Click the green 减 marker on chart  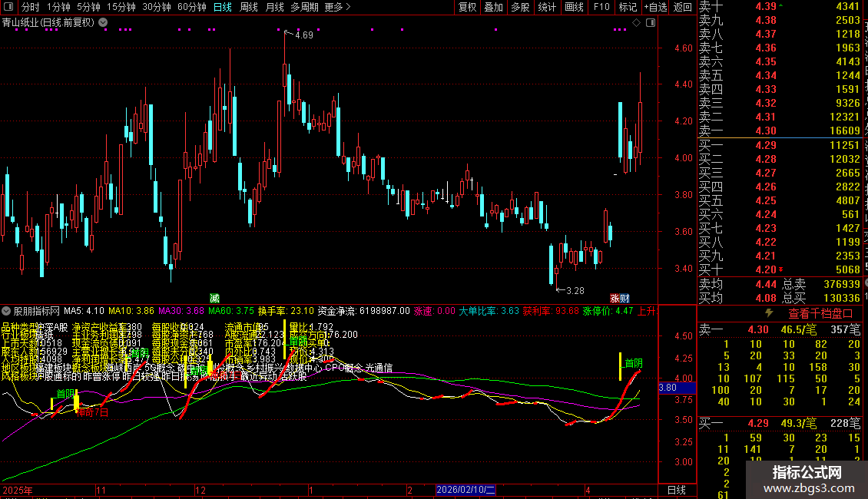215,298
